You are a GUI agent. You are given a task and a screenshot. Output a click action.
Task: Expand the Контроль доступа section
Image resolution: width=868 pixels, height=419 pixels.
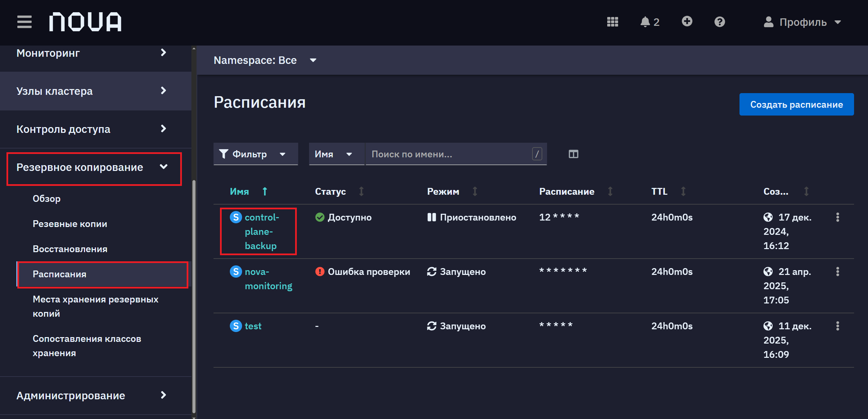tap(96, 129)
